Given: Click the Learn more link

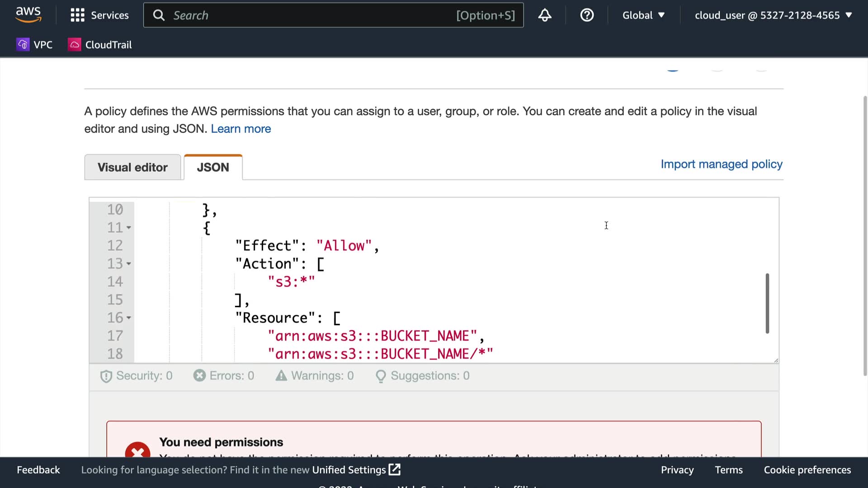Looking at the screenshot, I should (x=241, y=129).
